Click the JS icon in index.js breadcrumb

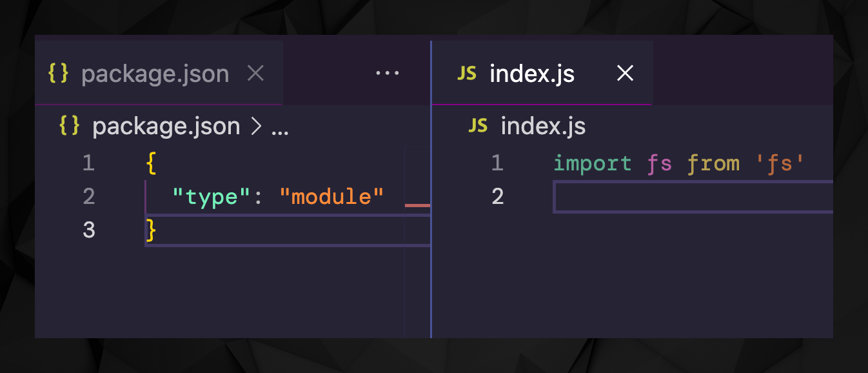pos(478,125)
